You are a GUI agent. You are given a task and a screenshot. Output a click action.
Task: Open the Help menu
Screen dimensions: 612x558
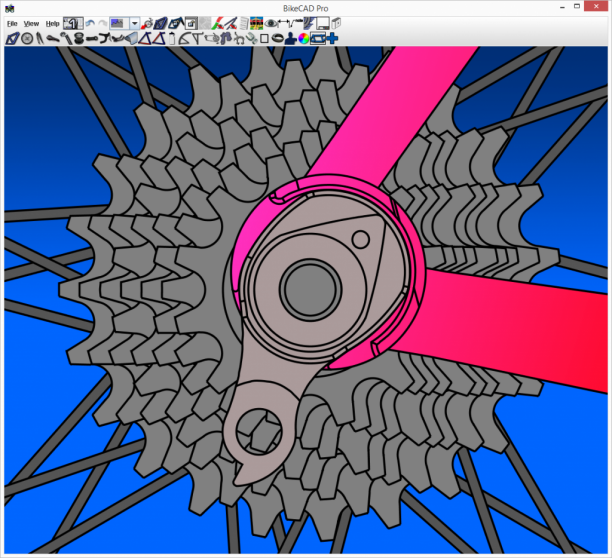pyautogui.click(x=52, y=24)
